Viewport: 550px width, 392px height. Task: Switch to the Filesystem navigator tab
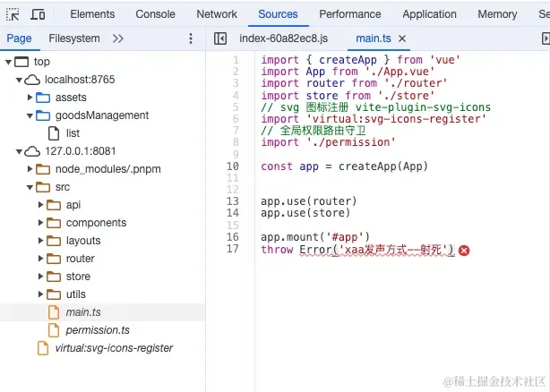tap(74, 38)
